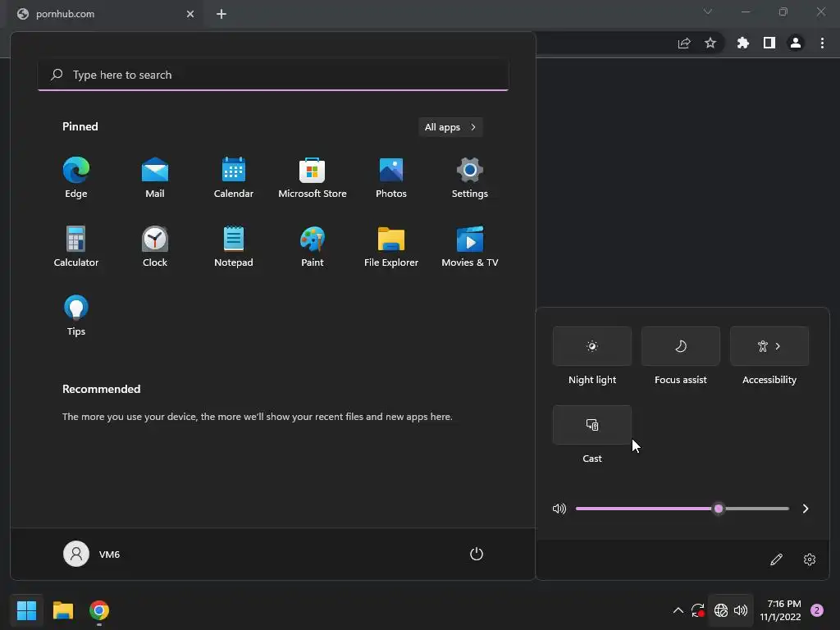Viewport: 840px width, 630px height.
Task: Click the share this page icon in Chrome
Action: tap(684, 43)
